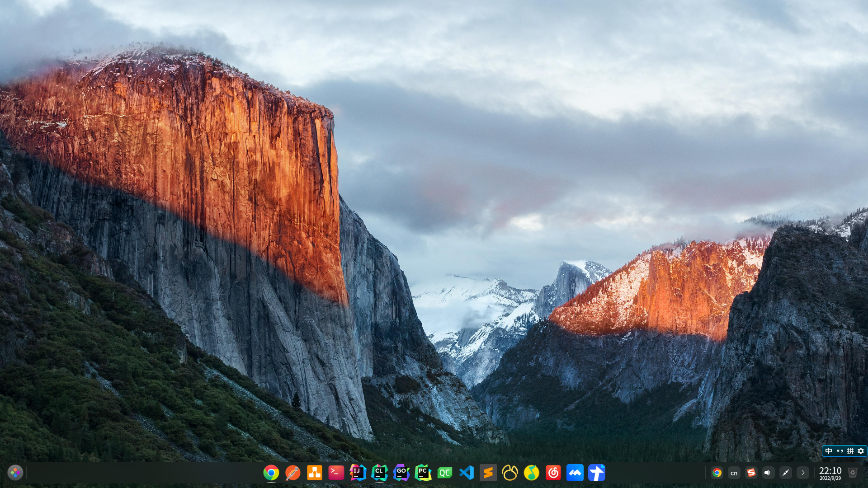The image size is (868, 488).
Task: Open the cn keyboard layout selector
Action: (x=734, y=473)
